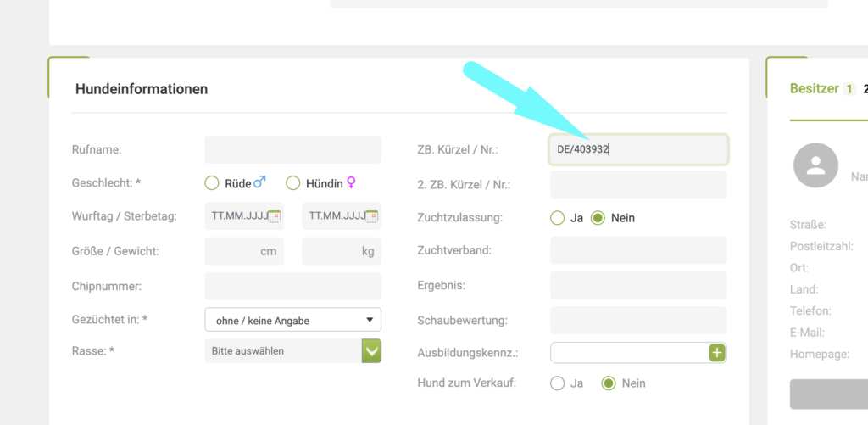Open the Sterbetag date picker calendar icon
The image size is (868, 425).
(371, 216)
